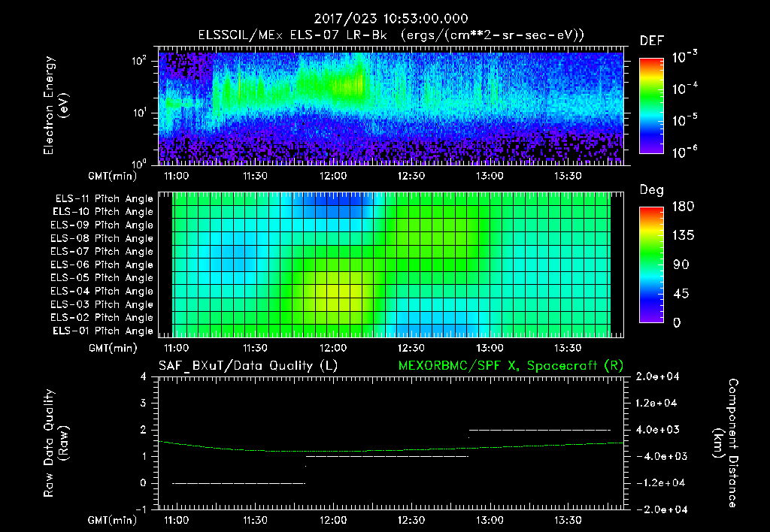Viewport: 770px width, 532px height.
Task: Click the data quality line segment at level 1
Action: click(x=387, y=456)
